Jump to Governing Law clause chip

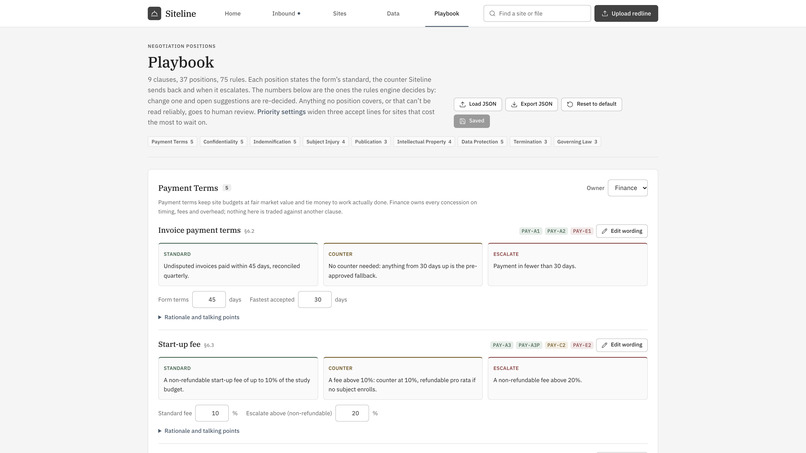(x=577, y=141)
